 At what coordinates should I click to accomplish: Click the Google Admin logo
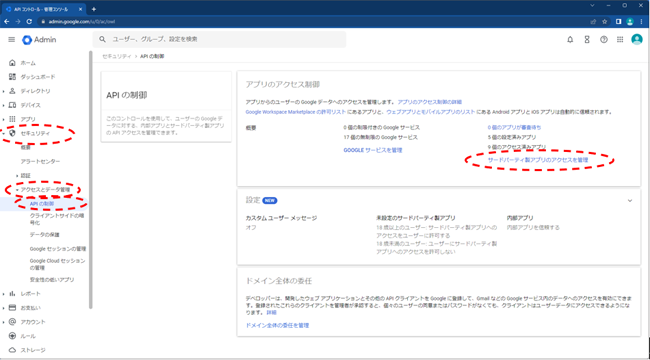pyautogui.click(x=39, y=40)
